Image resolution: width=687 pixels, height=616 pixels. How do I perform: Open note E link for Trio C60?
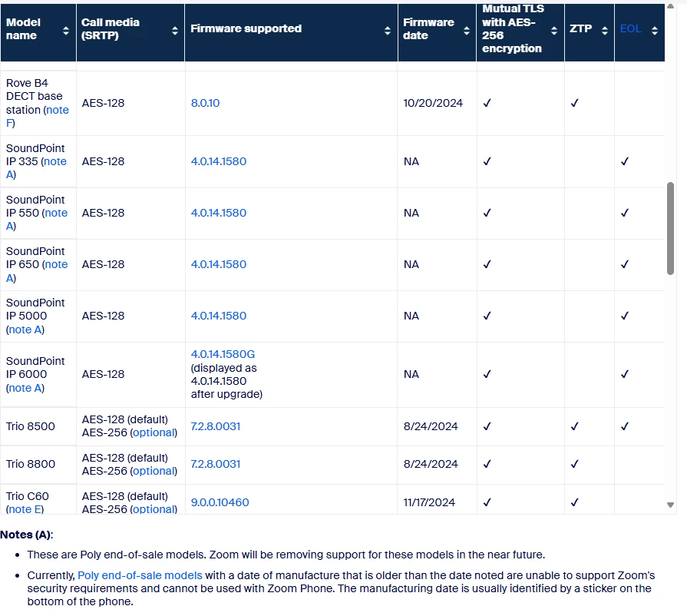click(x=25, y=509)
